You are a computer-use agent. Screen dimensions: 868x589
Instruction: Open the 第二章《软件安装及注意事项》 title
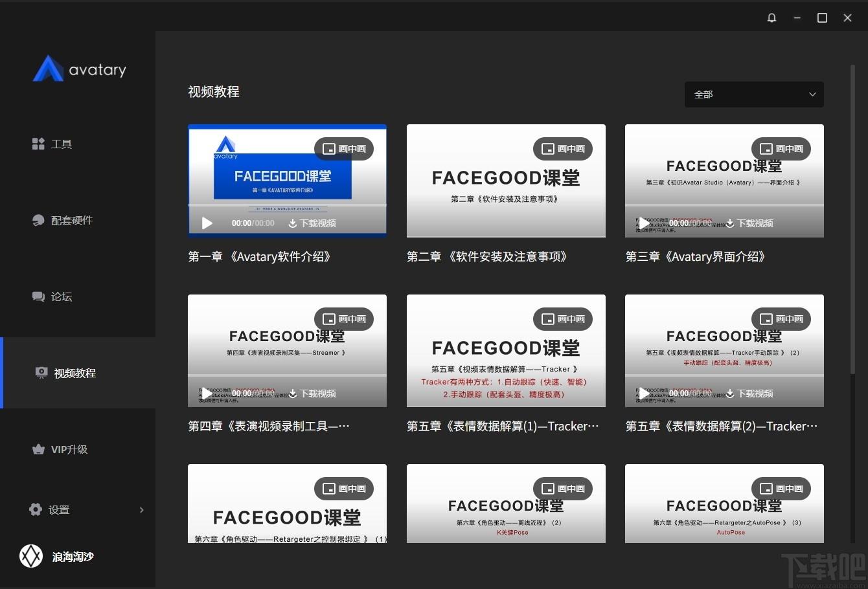(488, 257)
